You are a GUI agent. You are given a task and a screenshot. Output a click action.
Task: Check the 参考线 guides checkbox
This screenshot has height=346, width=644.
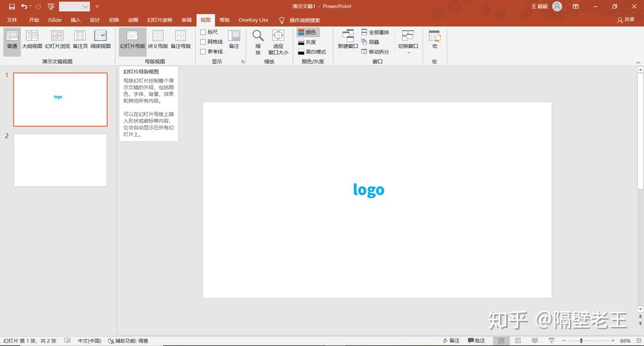tap(203, 52)
